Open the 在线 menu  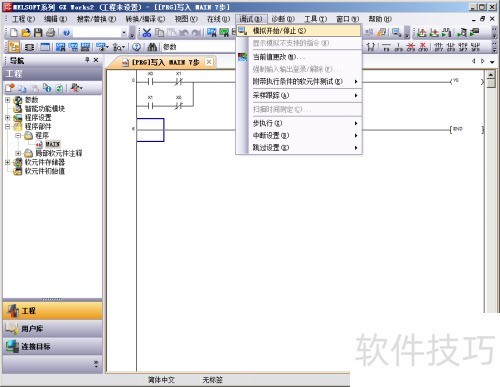click(218, 19)
